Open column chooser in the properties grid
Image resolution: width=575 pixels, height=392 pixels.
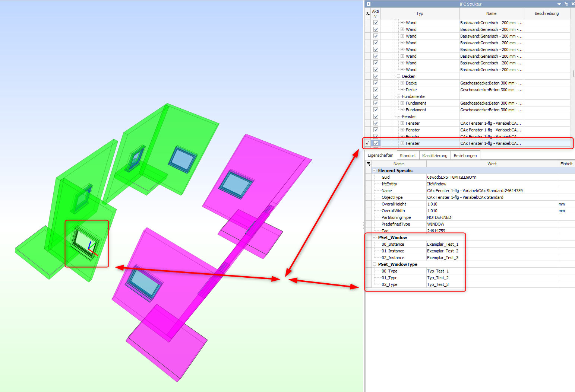tap(369, 164)
